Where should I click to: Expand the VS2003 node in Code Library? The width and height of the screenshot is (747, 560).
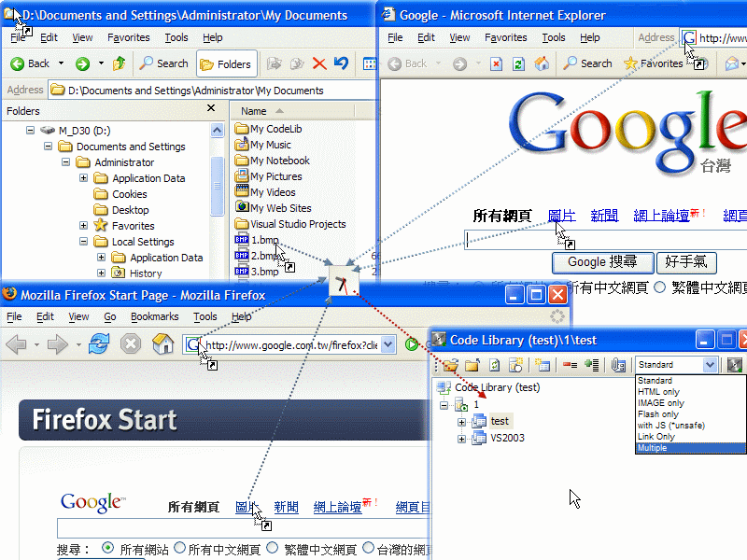point(461,439)
